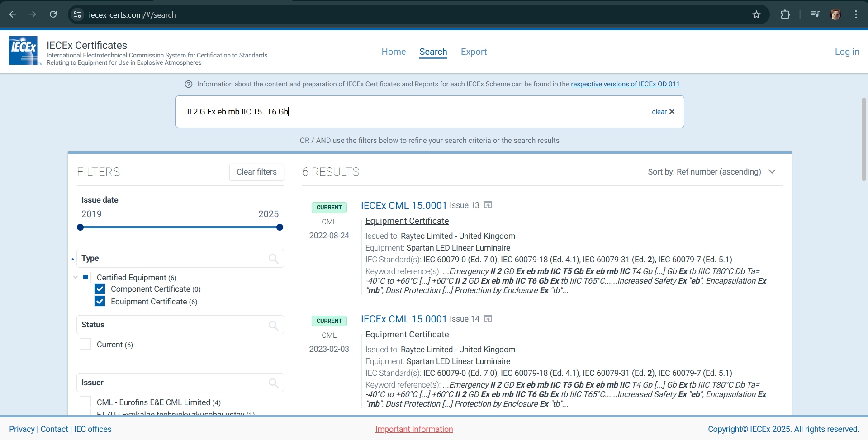Viewport: 868px width, 440px height.
Task: Click Equipment Certificate heading under Issue 13
Action: 407,221
